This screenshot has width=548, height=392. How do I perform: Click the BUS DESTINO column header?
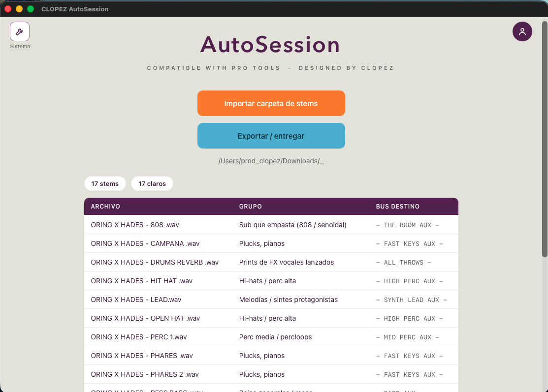point(398,206)
